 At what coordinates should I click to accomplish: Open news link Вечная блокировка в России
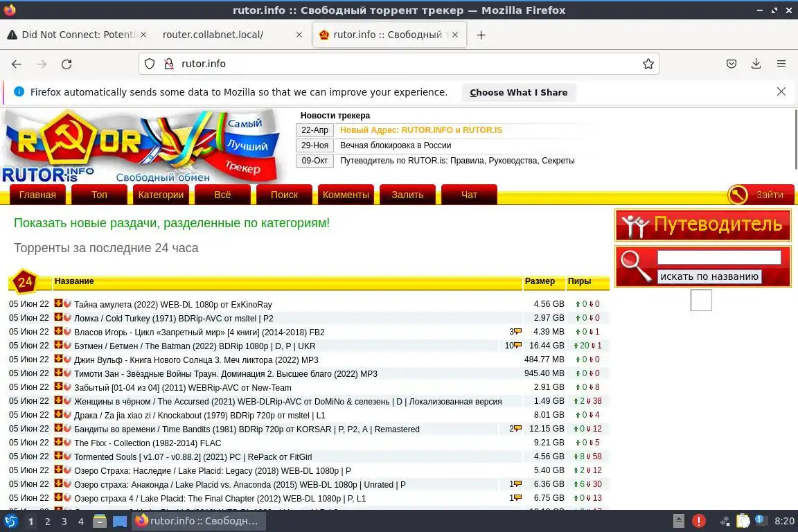(x=396, y=145)
